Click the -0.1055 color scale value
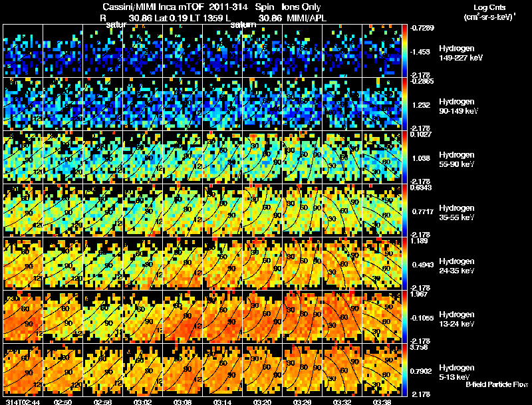532x405 pixels. pyautogui.click(x=422, y=318)
